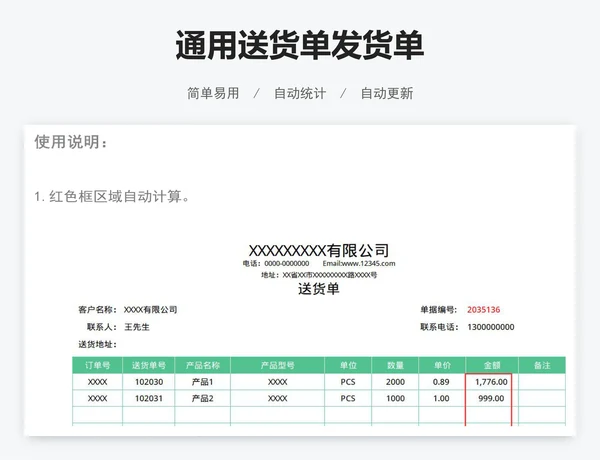This screenshot has width=600, height=460.
Task: Click the 送货单号 column header
Action: pos(148,365)
